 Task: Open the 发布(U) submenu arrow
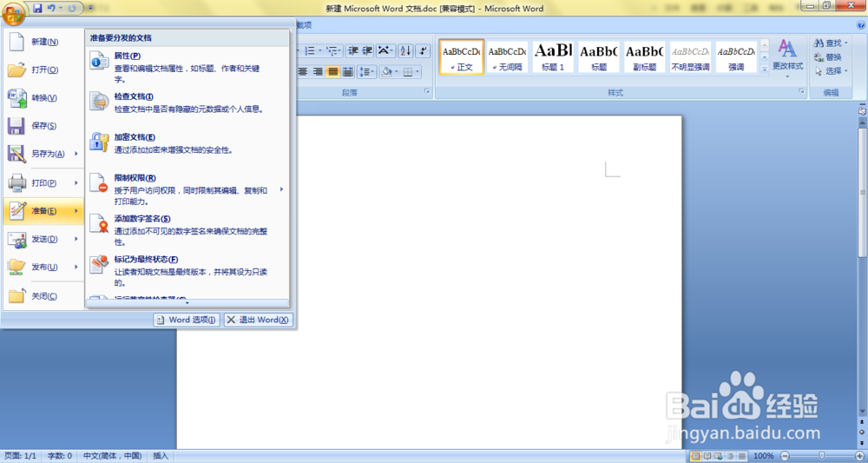coord(76,267)
